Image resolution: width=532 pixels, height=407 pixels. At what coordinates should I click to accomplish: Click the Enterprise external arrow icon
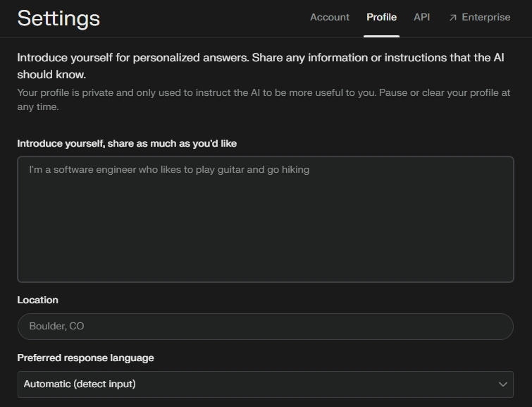click(453, 18)
